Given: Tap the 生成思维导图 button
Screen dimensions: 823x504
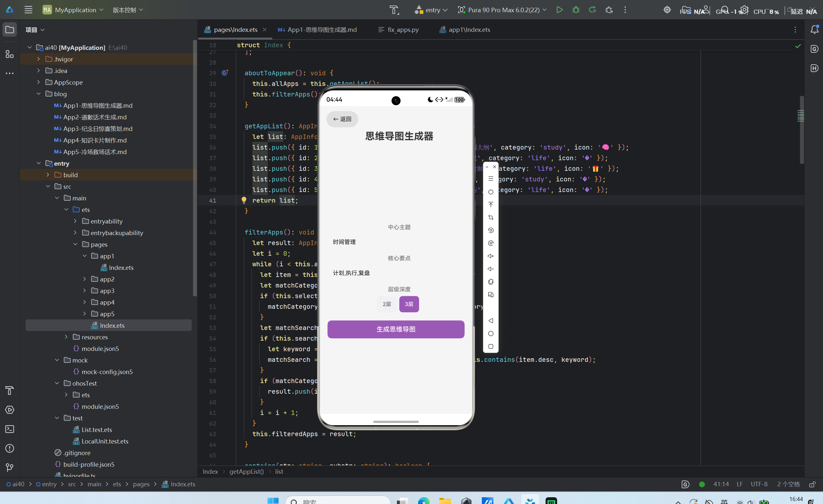Looking at the screenshot, I should tap(396, 329).
